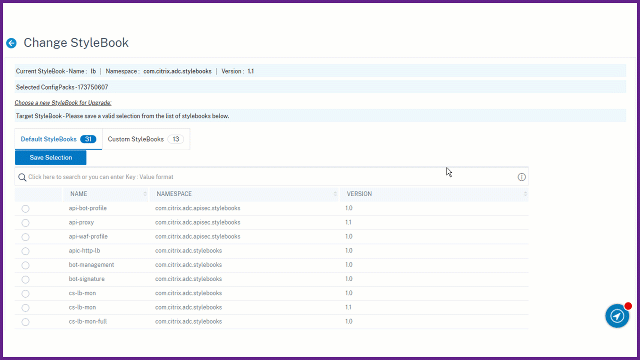Click the apic-http-lb name cell

point(84,251)
